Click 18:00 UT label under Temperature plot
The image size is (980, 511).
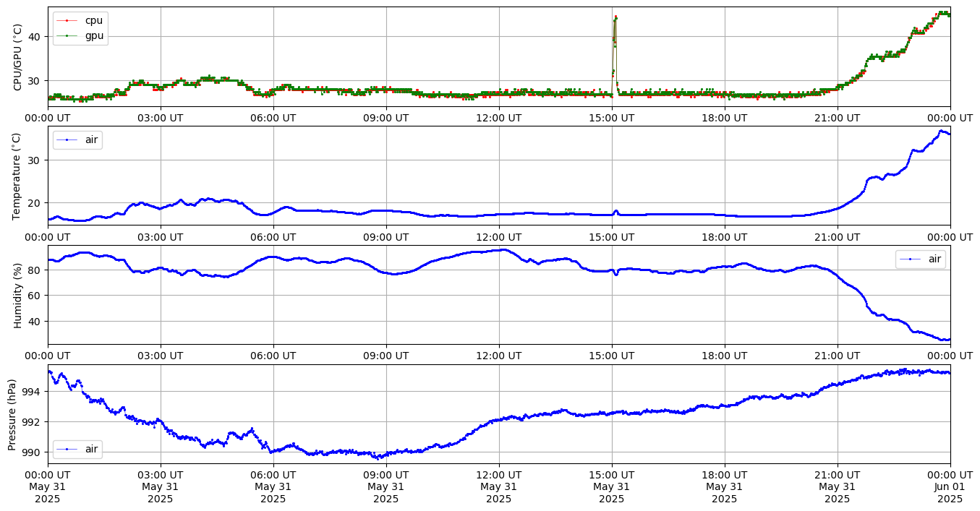click(725, 236)
